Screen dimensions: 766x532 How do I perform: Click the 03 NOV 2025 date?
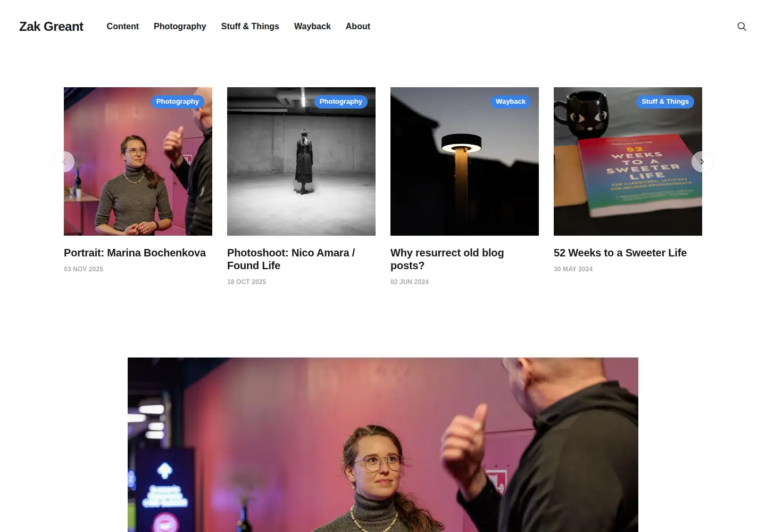[84, 269]
